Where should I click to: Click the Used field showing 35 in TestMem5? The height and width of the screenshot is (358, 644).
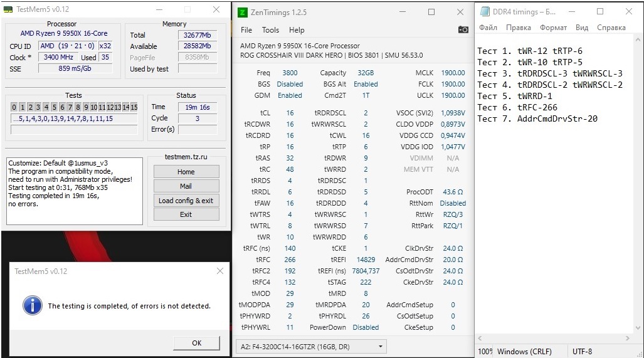point(105,57)
